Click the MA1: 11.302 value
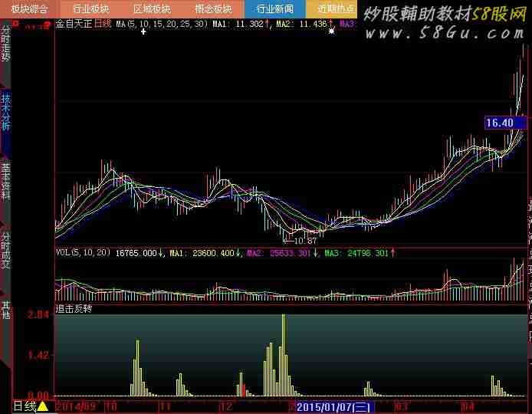The image size is (532, 414). click(240, 24)
